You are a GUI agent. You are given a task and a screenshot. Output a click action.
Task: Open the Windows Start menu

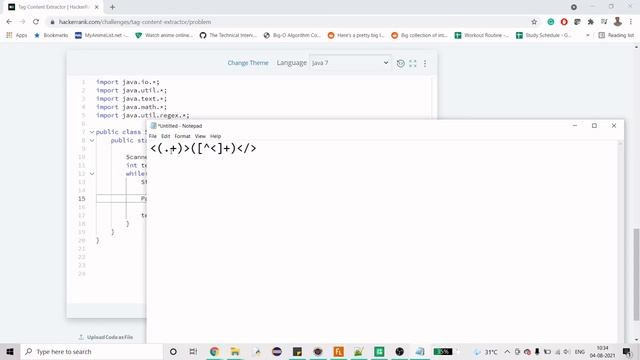[10, 351]
